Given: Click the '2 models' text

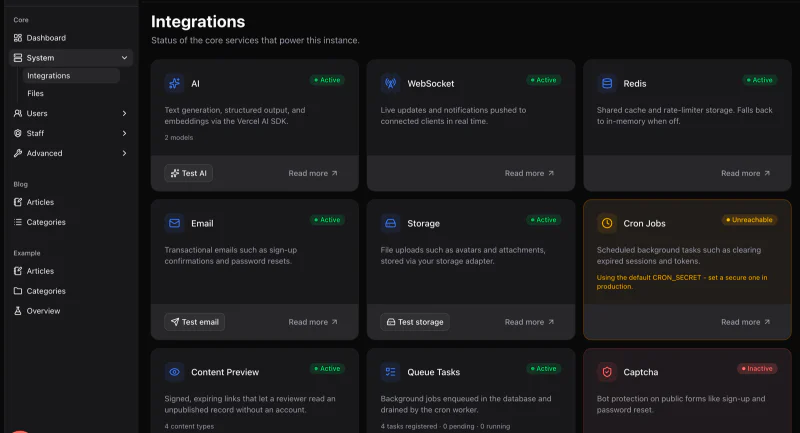Looking at the screenshot, I should click(179, 138).
